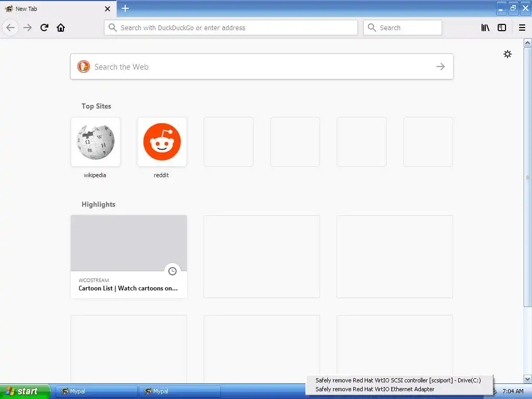532x399 pixels.
Task: Open the reddit top site tile
Action: tap(162, 142)
